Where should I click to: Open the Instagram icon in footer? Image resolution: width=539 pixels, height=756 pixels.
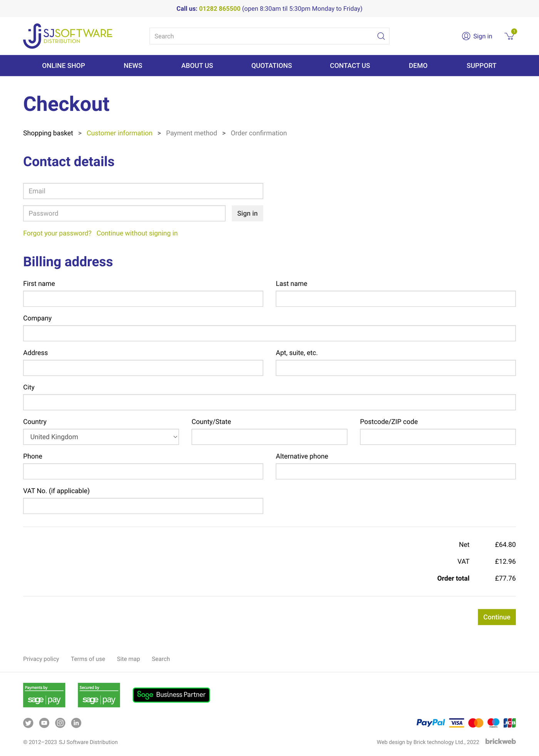[x=60, y=723]
